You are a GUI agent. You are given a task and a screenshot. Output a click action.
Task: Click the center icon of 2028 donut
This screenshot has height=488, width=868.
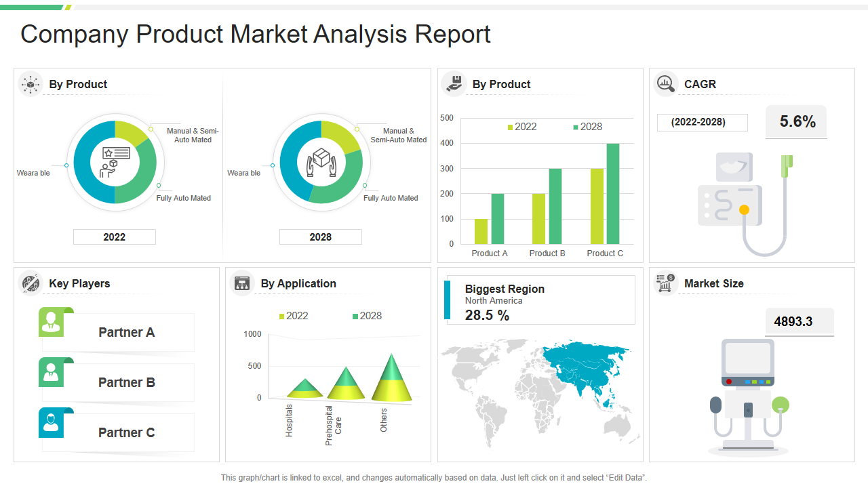(321, 162)
